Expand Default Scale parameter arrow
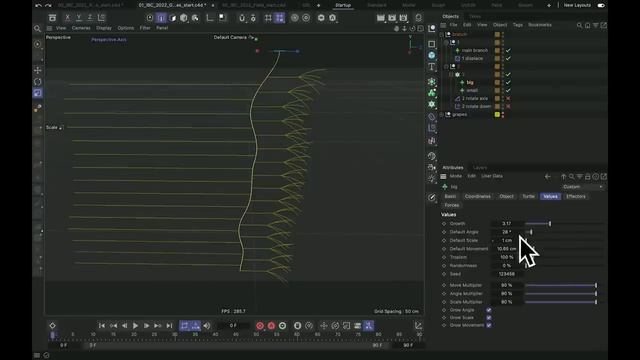 (493, 240)
